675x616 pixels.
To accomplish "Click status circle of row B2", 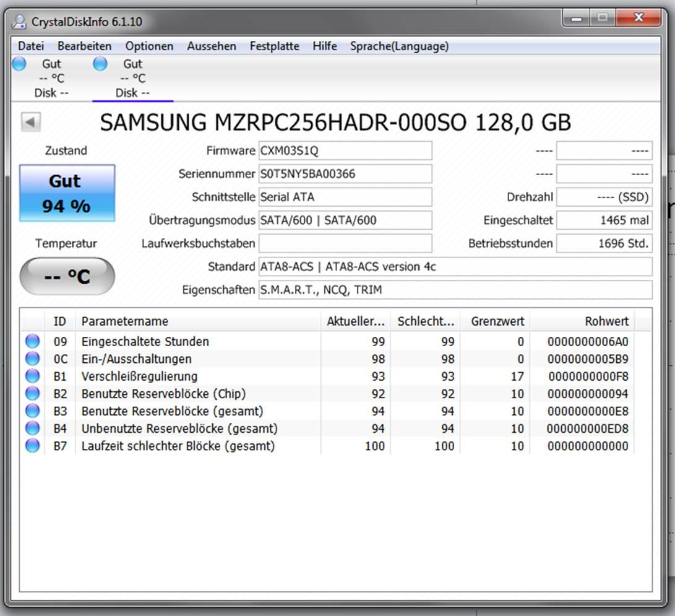I will tap(32, 393).
